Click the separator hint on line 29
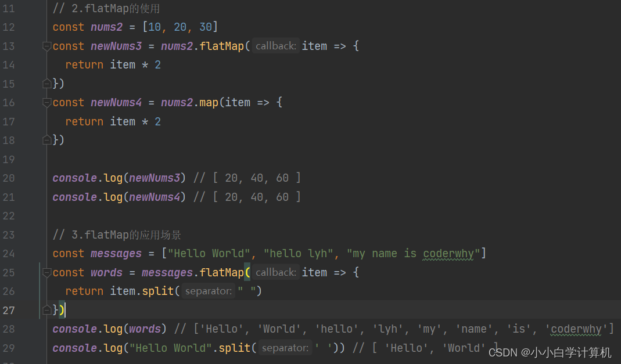The width and height of the screenshot is (621, 364). [285, 348]
